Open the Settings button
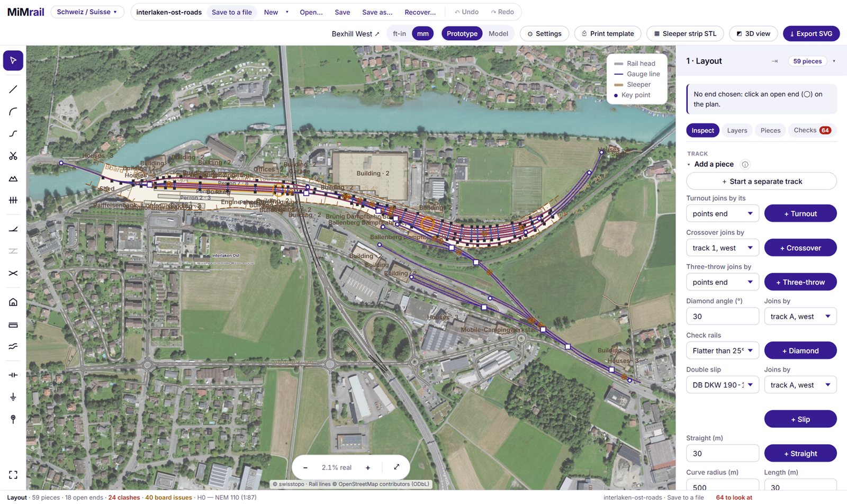This screenshot has width=847, height=504. point(544,34)
